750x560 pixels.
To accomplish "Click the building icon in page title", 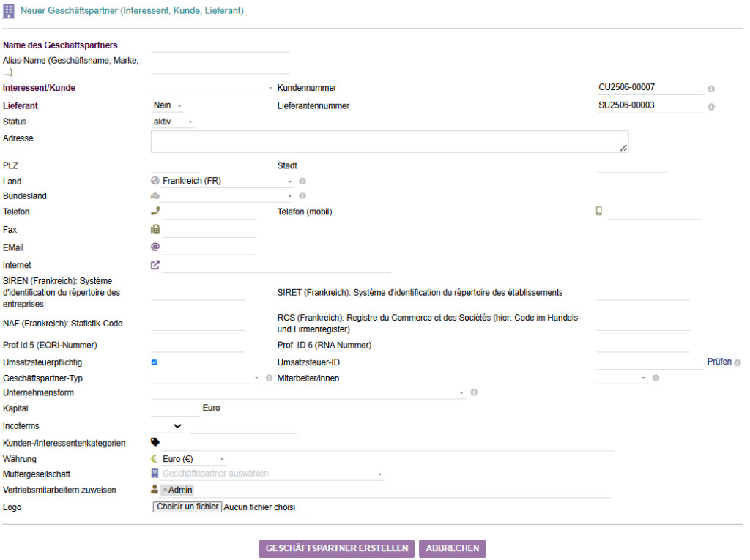I will click(10, 12).
